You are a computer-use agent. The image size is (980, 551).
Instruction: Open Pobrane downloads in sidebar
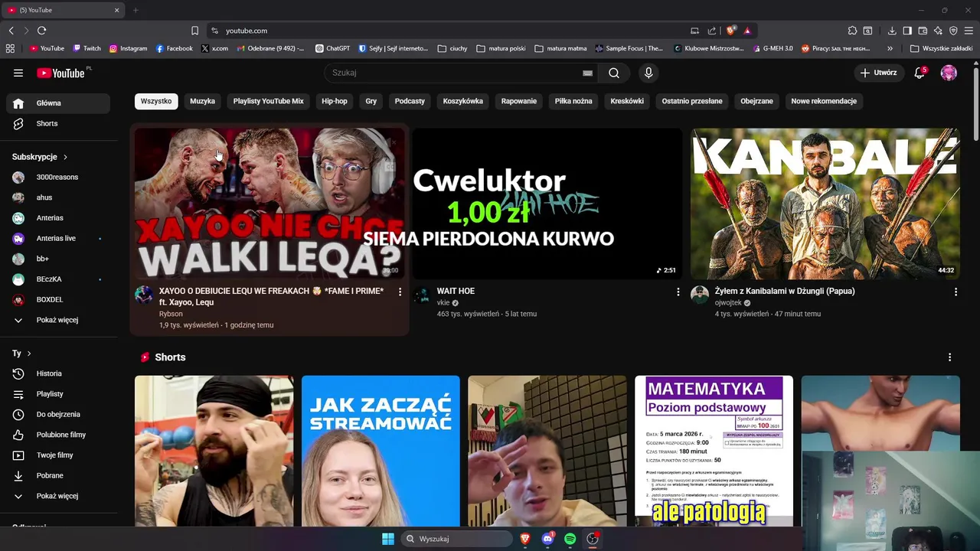pos(60,475)
